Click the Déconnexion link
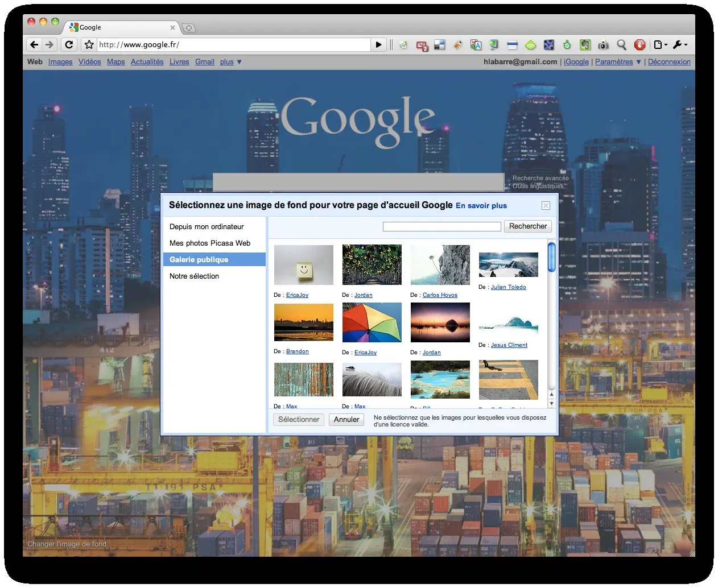 click(x=669, y=62)
